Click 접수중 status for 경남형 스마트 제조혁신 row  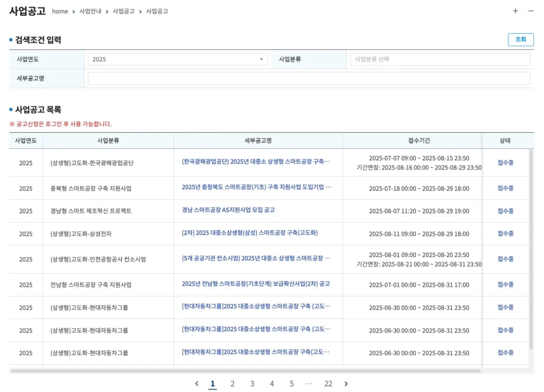(505, 211)
